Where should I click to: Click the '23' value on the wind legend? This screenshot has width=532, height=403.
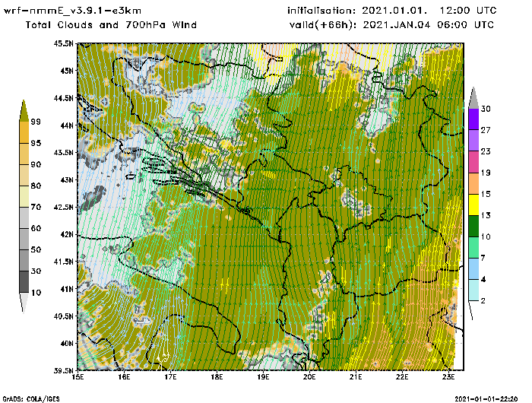(486, 151)
